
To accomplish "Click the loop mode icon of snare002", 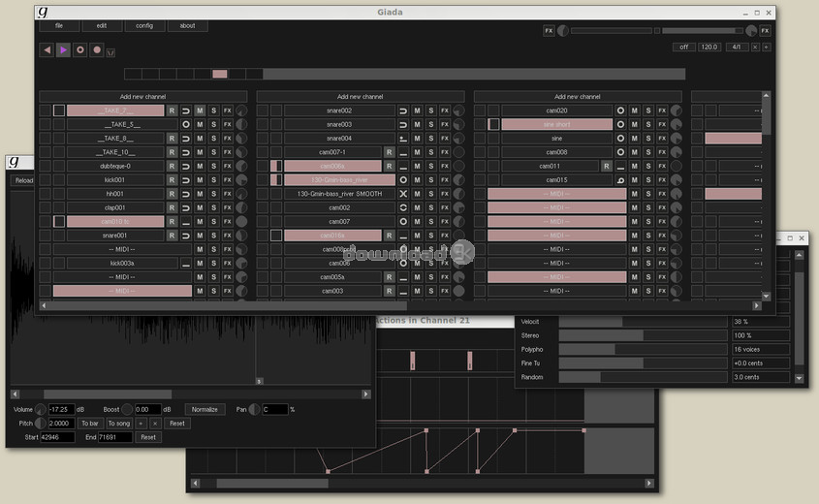I will 403,110.
